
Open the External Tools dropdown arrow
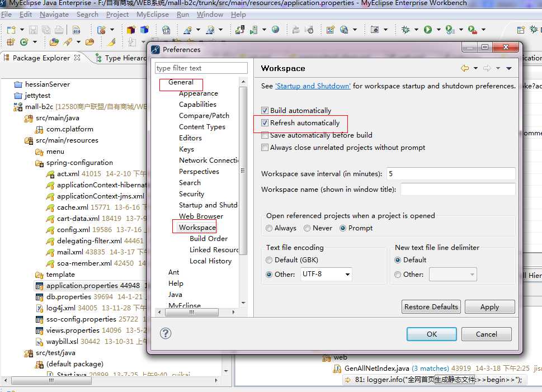click(483, 30)
